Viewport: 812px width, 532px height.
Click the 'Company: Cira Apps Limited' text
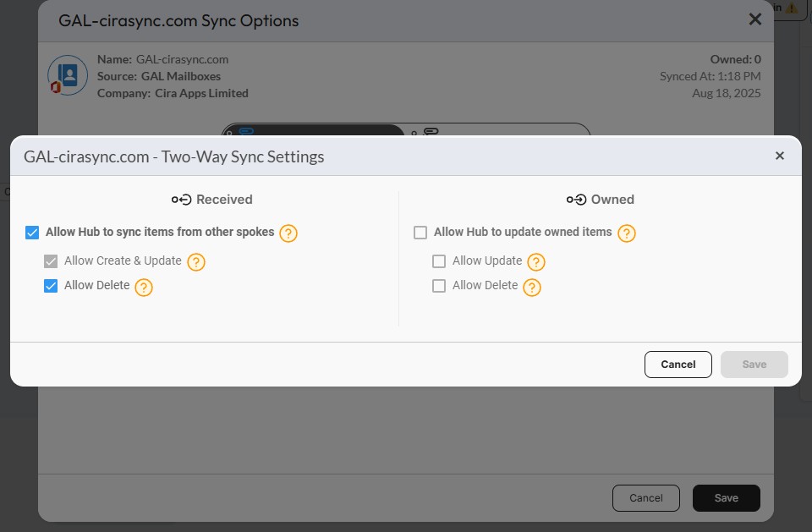click(173, 93)
